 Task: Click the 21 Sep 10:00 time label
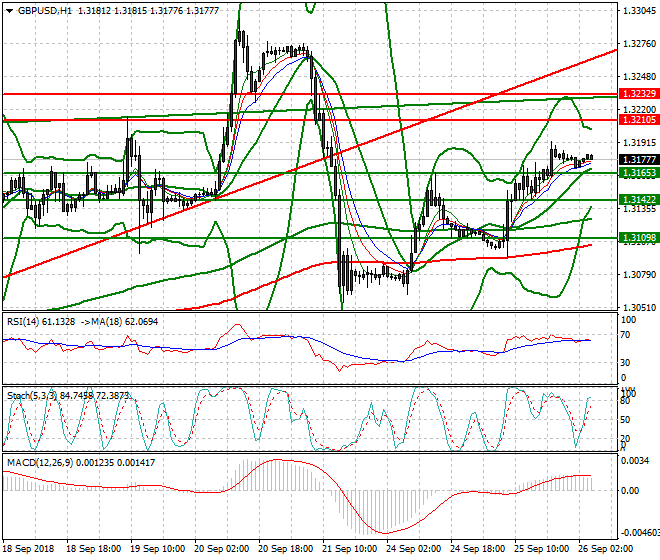coord(349,549)
